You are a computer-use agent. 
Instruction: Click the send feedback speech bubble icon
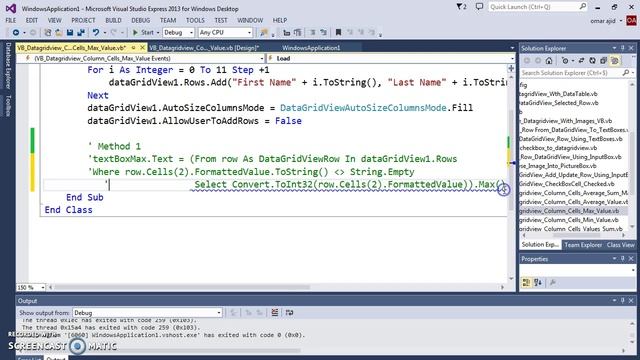(479, 7)
